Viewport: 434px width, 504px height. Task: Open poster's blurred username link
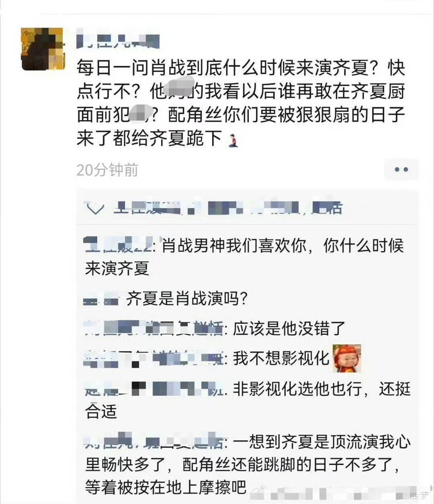(x=118, y=41)
